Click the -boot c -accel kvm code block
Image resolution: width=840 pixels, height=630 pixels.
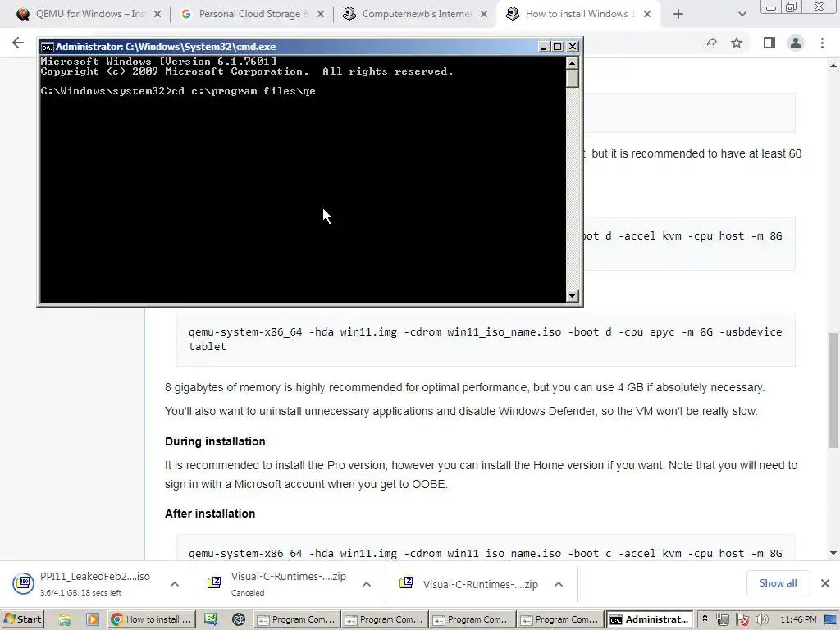[x=486, y=548]
